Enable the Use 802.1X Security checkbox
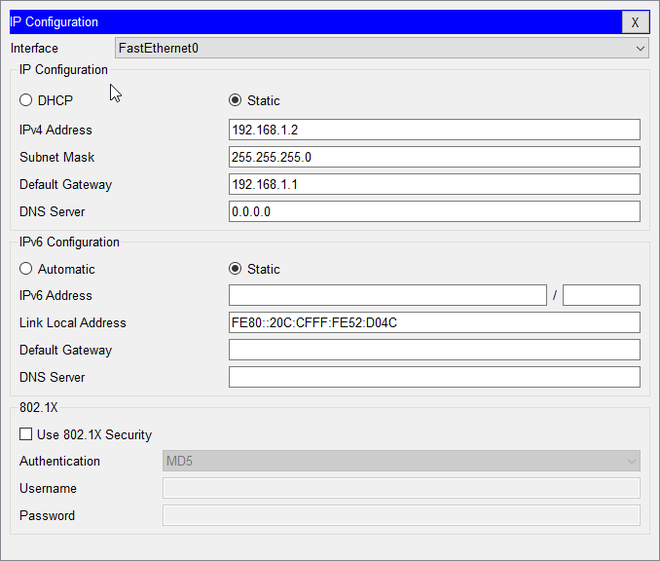The height and width of the screenshot is (561, 660). tap(26, 435)
